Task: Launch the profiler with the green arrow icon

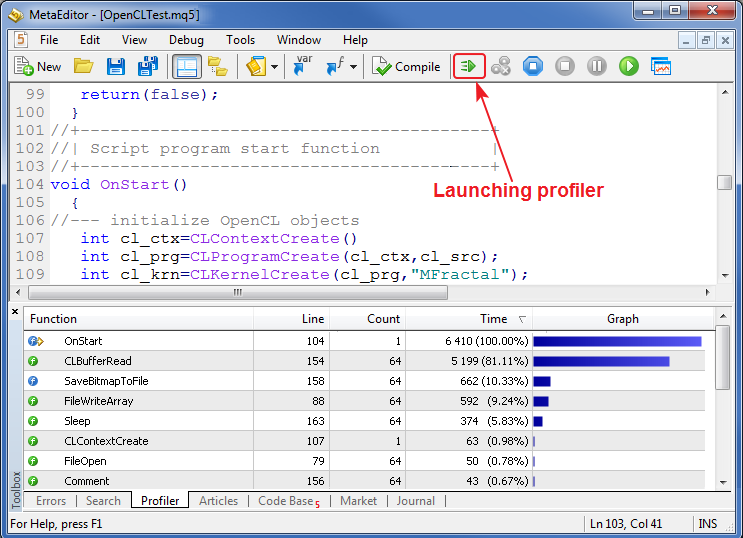Action: pos(469,66)
